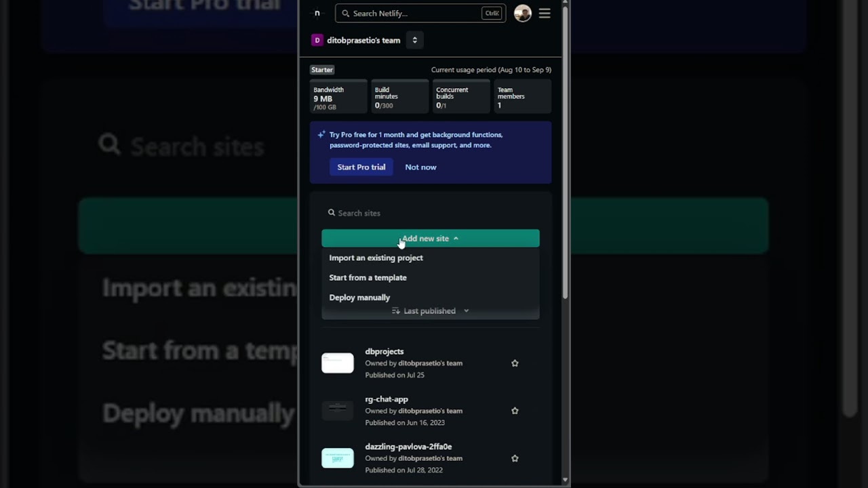Open the user avatar profile menu

click(522, 14)
